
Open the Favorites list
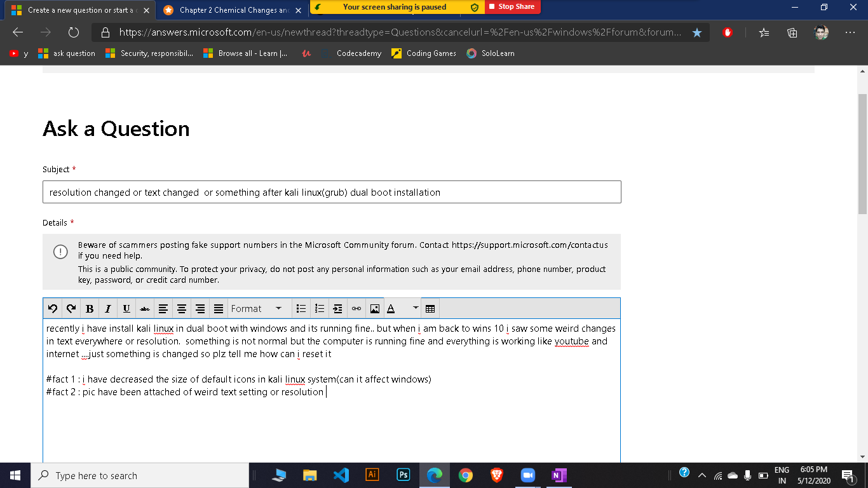point(764,32)
